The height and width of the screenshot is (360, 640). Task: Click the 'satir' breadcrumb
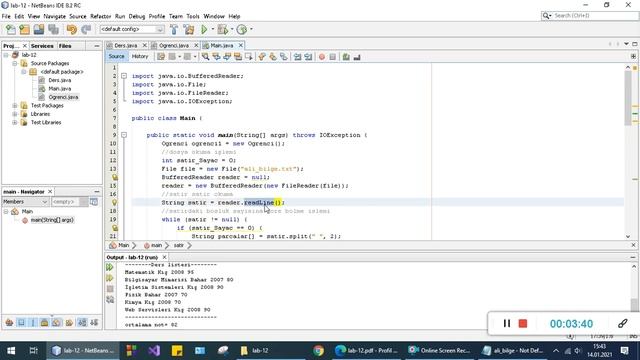tap(178, 245)
